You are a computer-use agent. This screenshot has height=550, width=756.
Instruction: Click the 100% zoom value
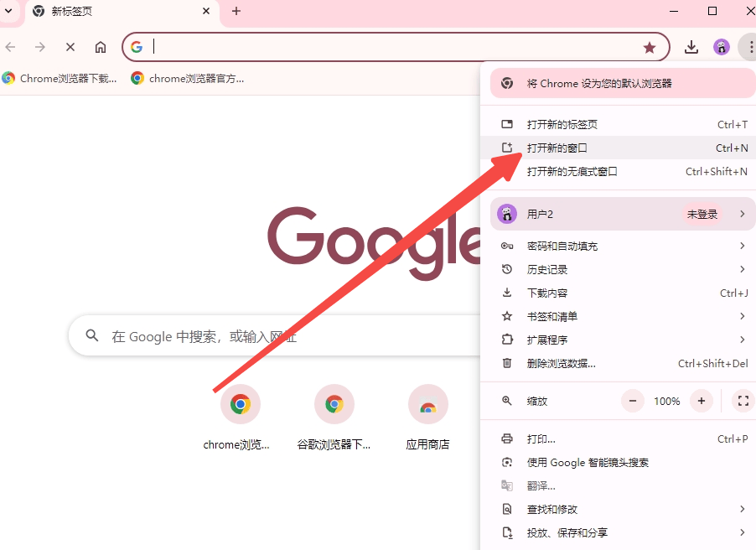(x=667, y=401)
